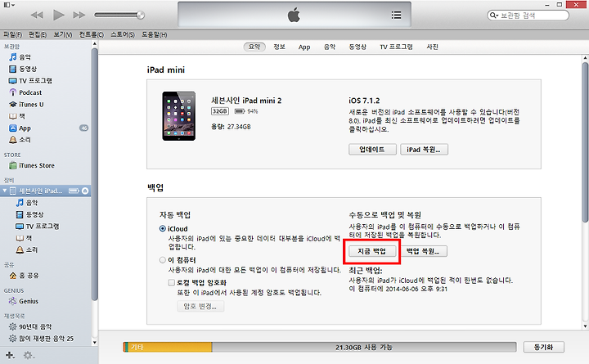The width and height of the screenshot is (589, 364).
Task: Open the 컨트롤(C) menu
Action: pyautogui.click(x=92, y=34)
